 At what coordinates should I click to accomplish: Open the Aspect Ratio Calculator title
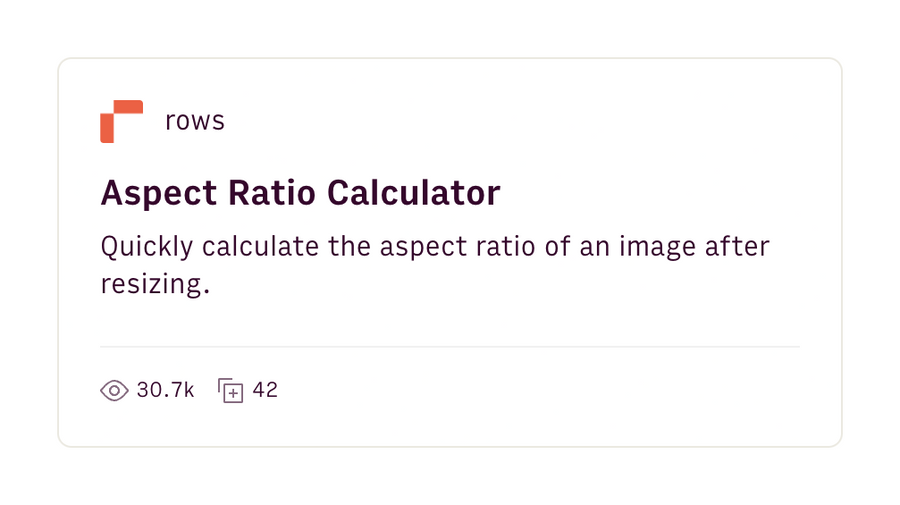pyautogui.click(x=300, y=193)
